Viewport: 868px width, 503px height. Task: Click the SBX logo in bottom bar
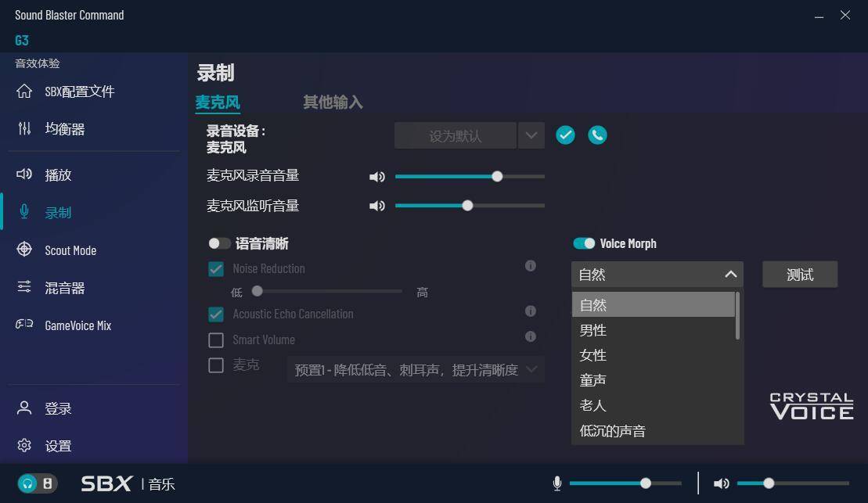coord(106,483)
